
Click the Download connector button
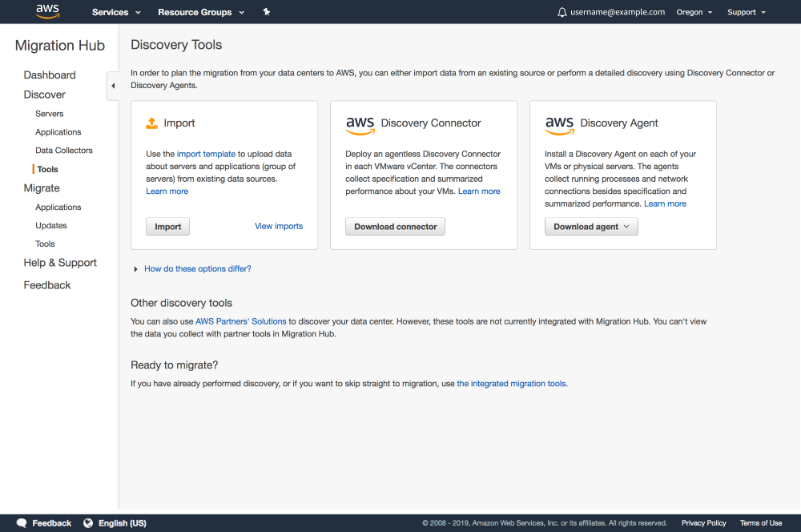396,227
